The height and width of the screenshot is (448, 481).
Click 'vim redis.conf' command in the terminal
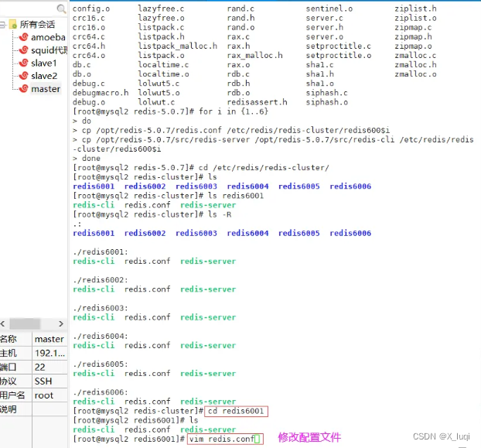click(x=222, y=439)
